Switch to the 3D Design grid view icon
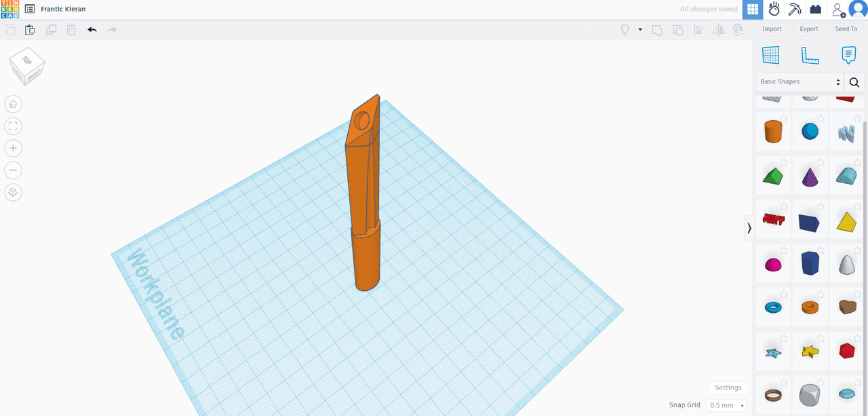 click(x=753, y=10)
